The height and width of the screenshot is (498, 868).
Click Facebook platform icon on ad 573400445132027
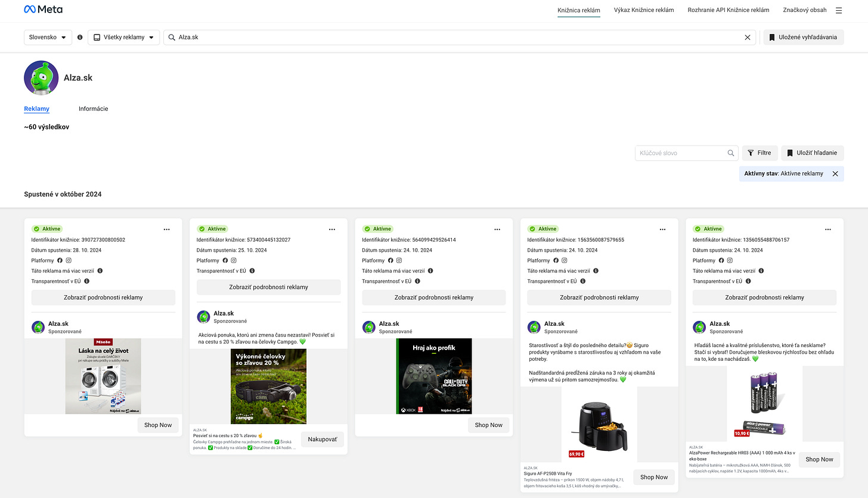point(225,261)
